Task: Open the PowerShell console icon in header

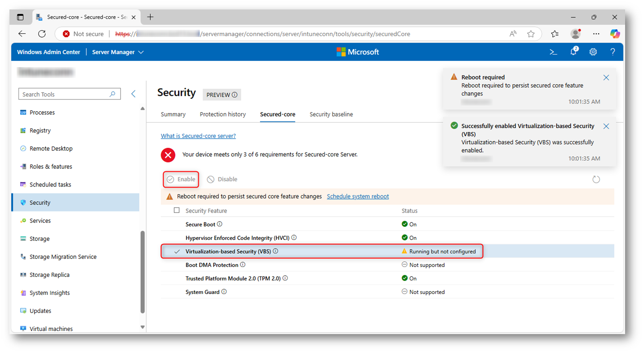Action: [x=554, y=52]
